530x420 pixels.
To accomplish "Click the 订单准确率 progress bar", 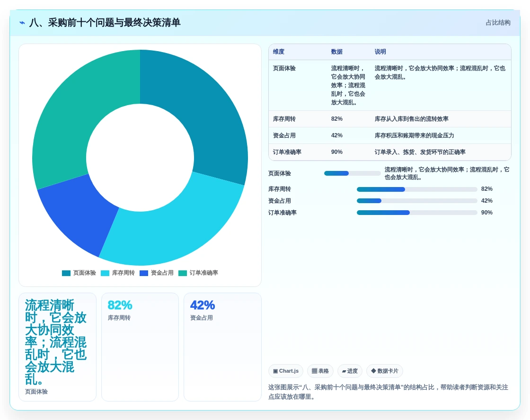I will coord(417,213).
